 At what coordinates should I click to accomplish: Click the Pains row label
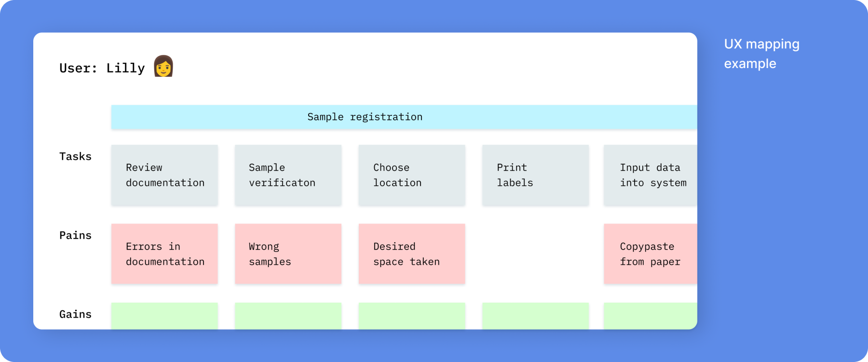point(75,236)
